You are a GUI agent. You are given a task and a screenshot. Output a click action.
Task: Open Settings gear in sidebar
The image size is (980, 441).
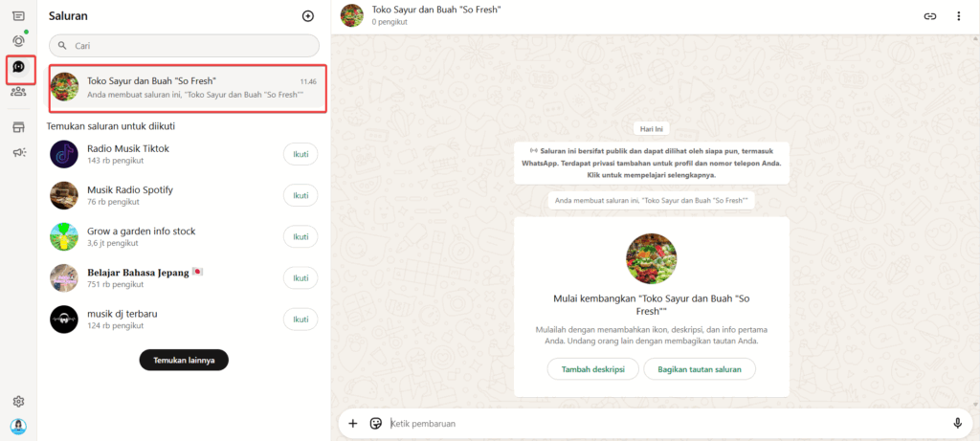click(x=18, y=402)
